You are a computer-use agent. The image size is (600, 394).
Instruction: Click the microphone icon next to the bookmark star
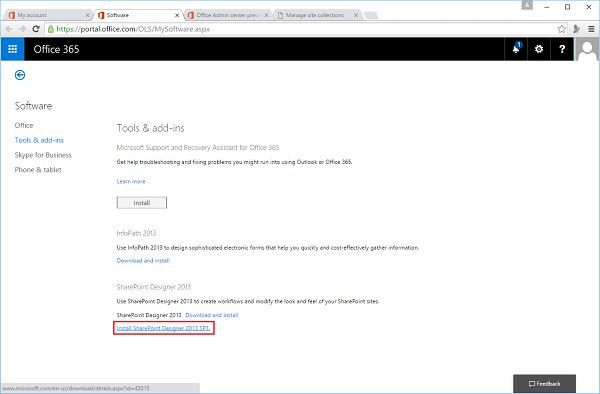(576, 29)
